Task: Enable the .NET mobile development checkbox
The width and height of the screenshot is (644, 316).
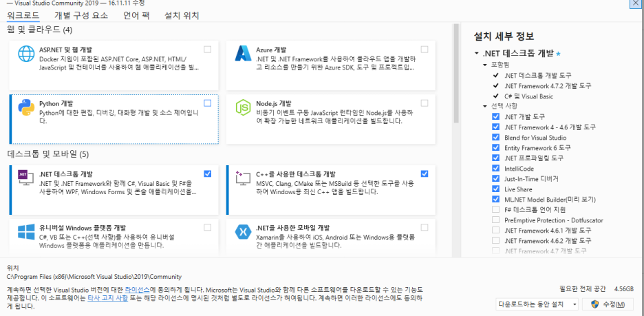Action: click(425, 227)
